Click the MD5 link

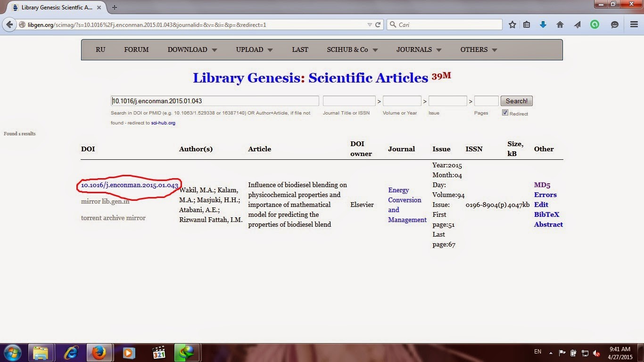tap(542, 185)
